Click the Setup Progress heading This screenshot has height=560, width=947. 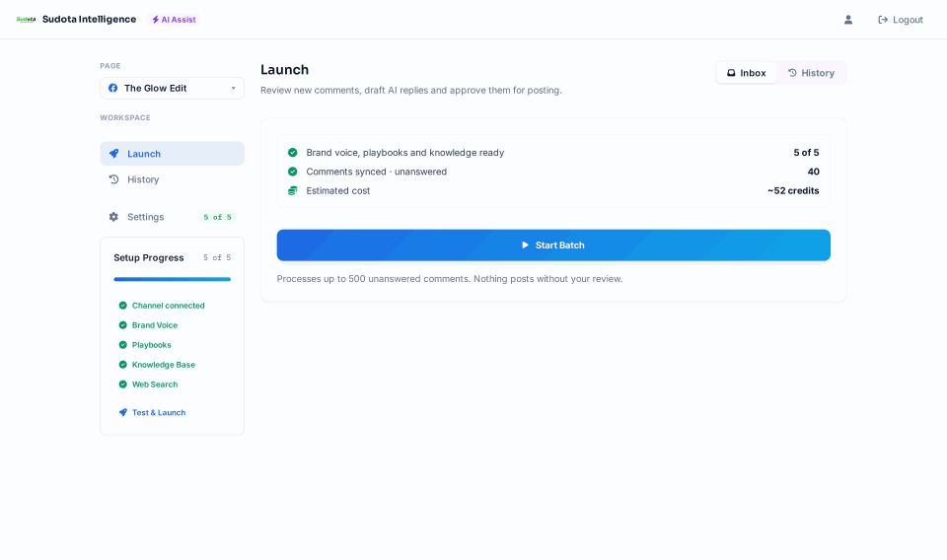(149, 257)
